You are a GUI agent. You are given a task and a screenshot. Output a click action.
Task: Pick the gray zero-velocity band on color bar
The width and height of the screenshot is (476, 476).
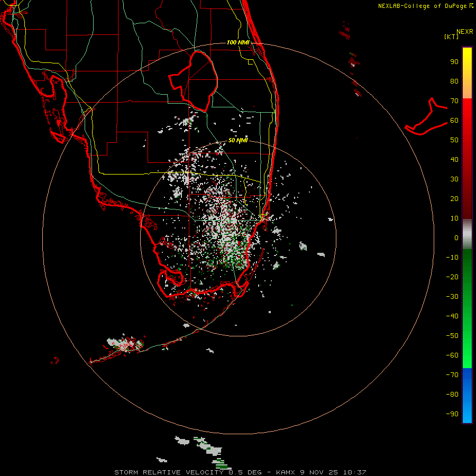467,234
